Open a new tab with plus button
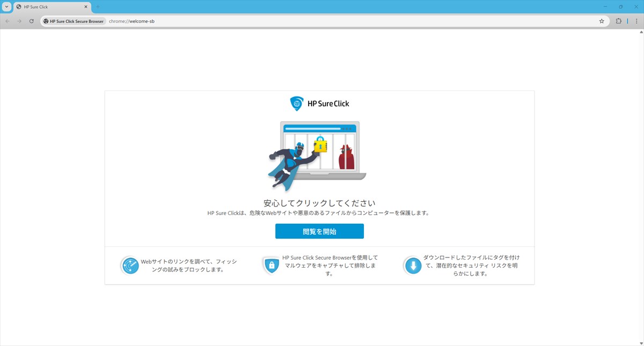Image resolution: width=644 pixels, height=346 pixels. coord(98,7)
